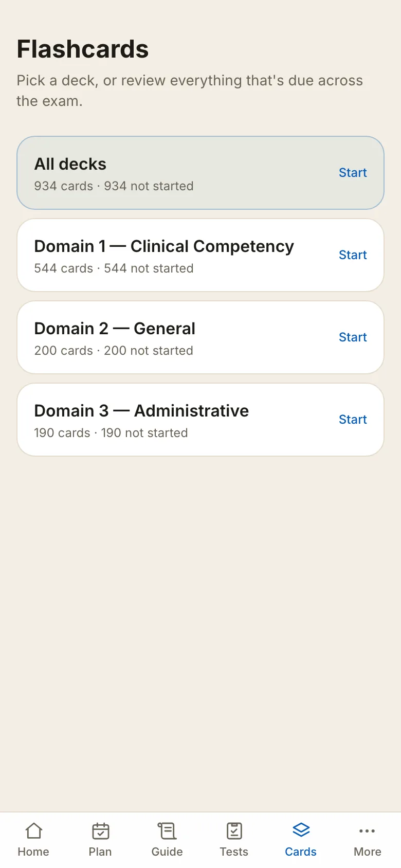Screen dimensions: 401x868
Task: Open the More three-dots icon
Action: coord(368,830)
